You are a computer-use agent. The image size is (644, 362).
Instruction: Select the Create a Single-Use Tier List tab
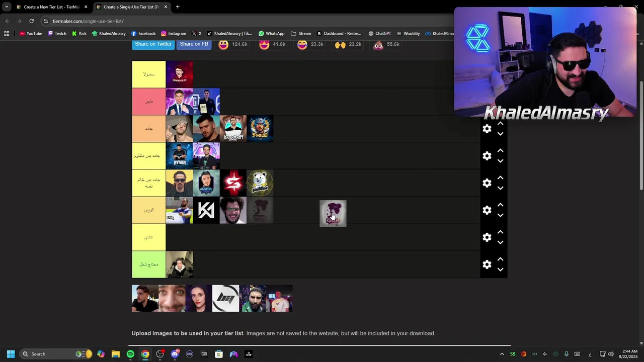point(131,7)
